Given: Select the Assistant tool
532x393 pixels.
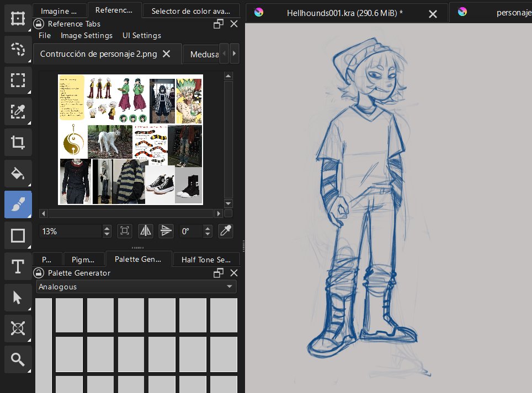Looking at the screenshot, I should tap(18, 329).
